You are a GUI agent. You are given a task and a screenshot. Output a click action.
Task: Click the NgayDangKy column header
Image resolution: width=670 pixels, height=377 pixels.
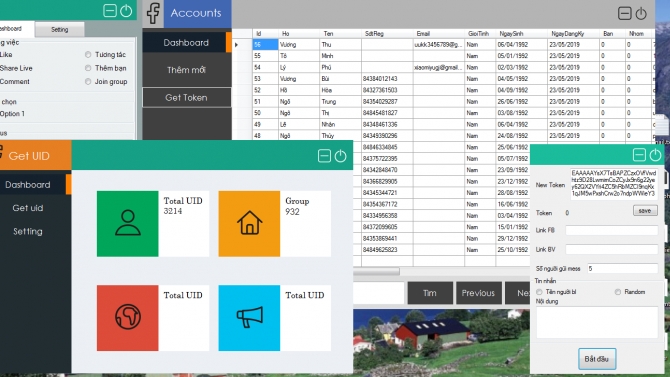point(573,34)
